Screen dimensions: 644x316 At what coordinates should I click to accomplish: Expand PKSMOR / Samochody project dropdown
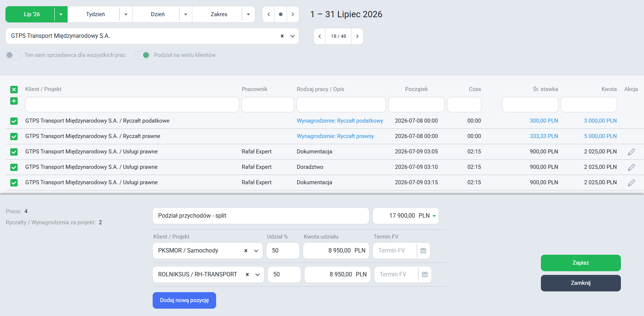tap(256, 251)
